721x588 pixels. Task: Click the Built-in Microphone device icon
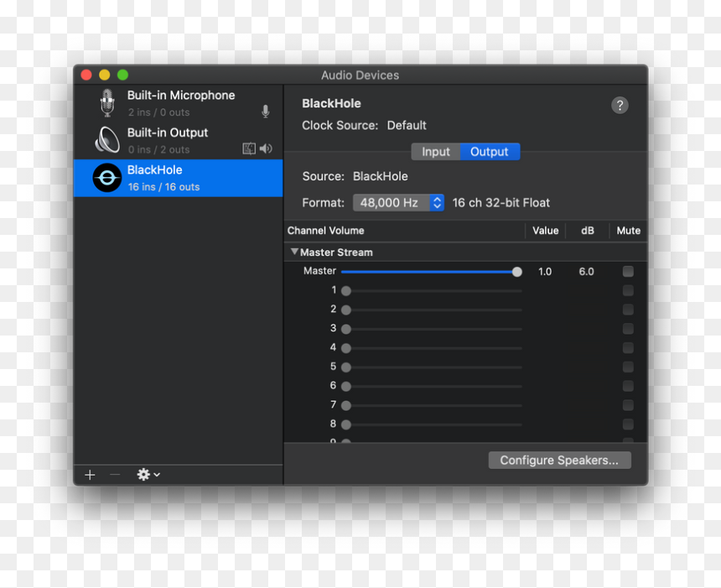[107, 102]
